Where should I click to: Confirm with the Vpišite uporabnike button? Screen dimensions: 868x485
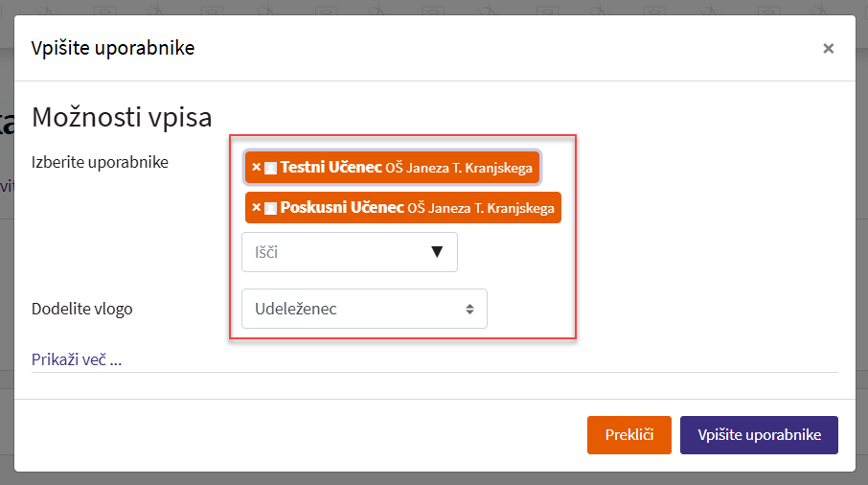(x=759, y=434)
